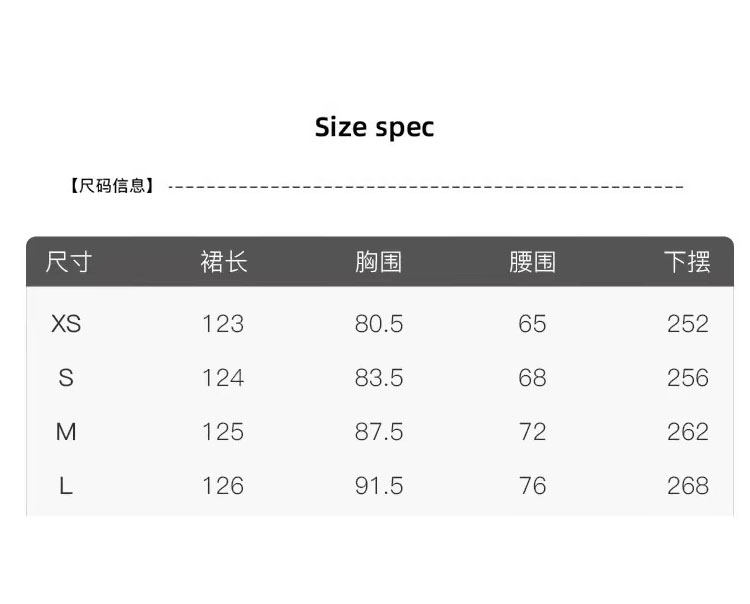Click the 胸围 column header
750x604 pixels.
378,262
